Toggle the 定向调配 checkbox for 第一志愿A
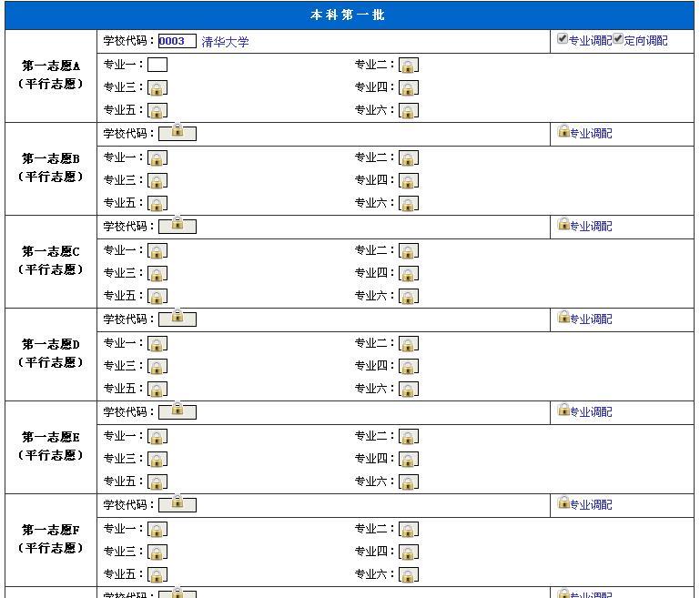The width and height of the screenshot is (700, 598). point(618,39)
